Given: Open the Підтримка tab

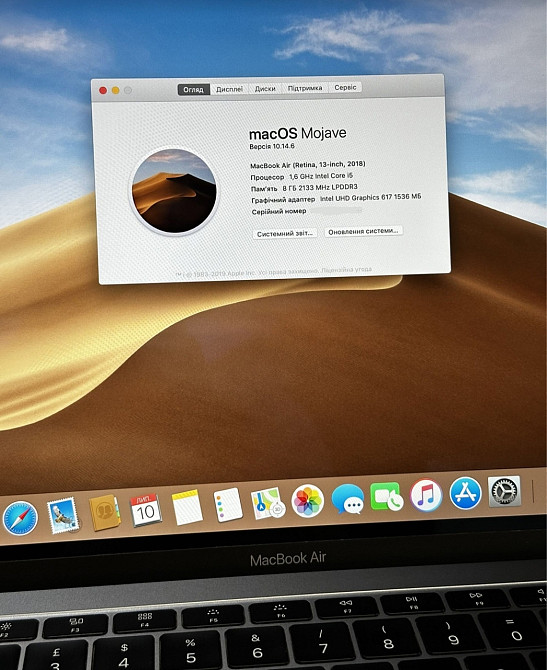Looking at the screenshot, I should pos(305,88).
